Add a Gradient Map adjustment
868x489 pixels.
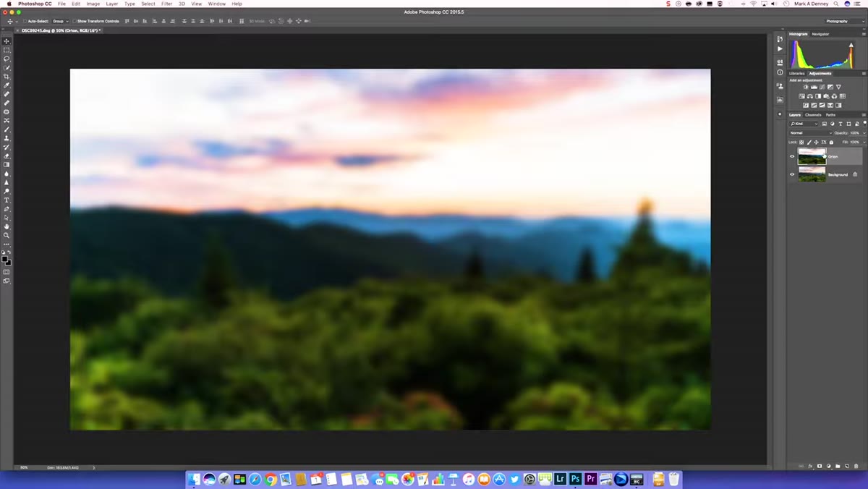coord(830,105)
